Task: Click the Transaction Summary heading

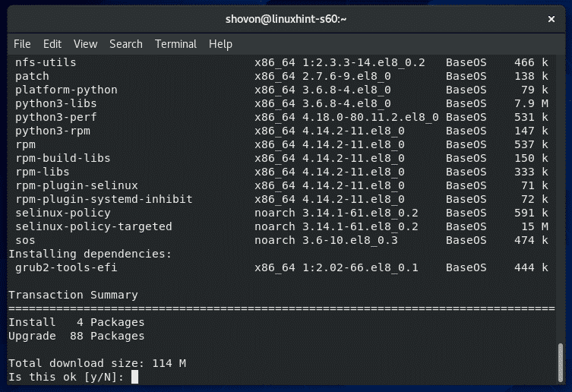Action: click(x=73, y=295)
